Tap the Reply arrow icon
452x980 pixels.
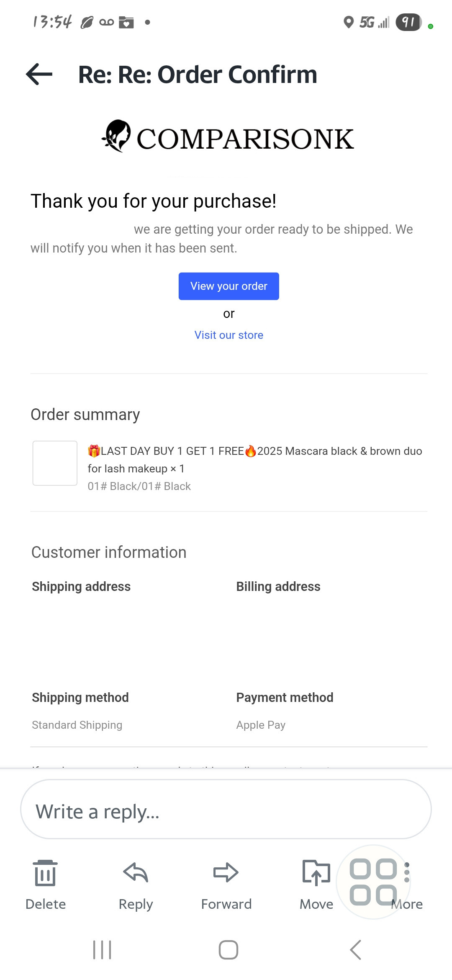tap(136, 873)
